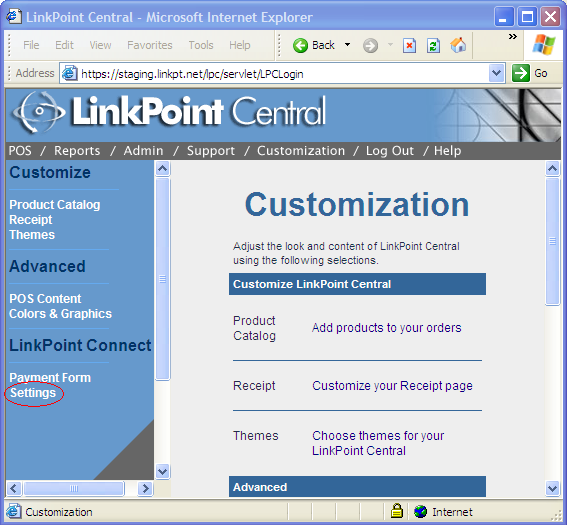Click 'Add products to your orders' link
This screenshot has height=525, width=567.
[387, 328]
